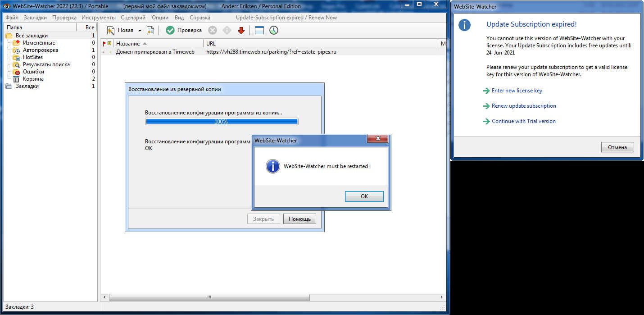Screen dimensions: 644x315
Task: Click the blue window layout toolbar icon
Action: [259, 30]
